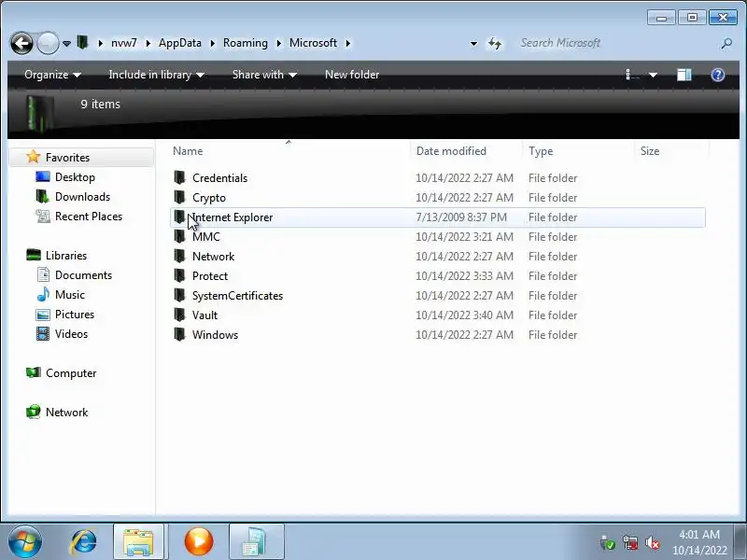Expand the chevron after Microsoft

point(347,43)
